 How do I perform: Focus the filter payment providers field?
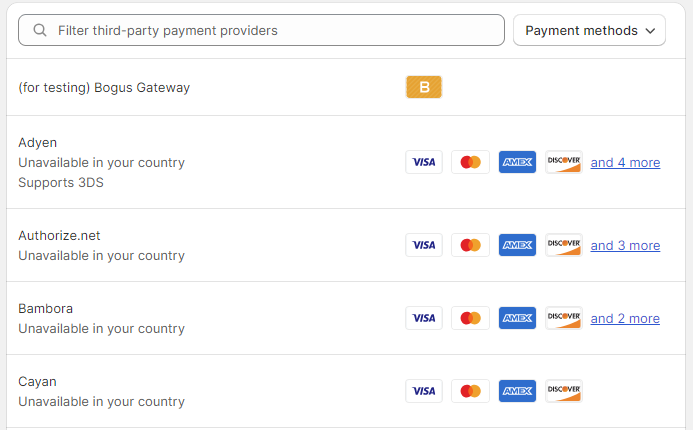[x=270, y=31]
